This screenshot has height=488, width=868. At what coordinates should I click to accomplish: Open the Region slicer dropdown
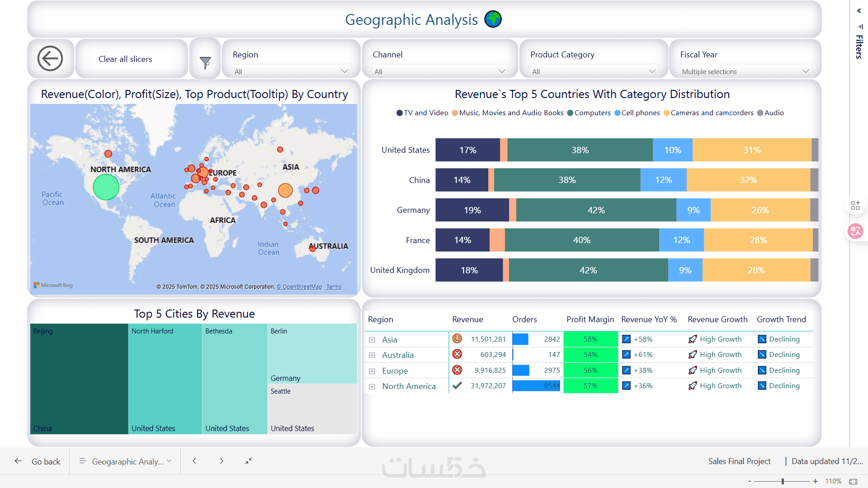[290, 71]
